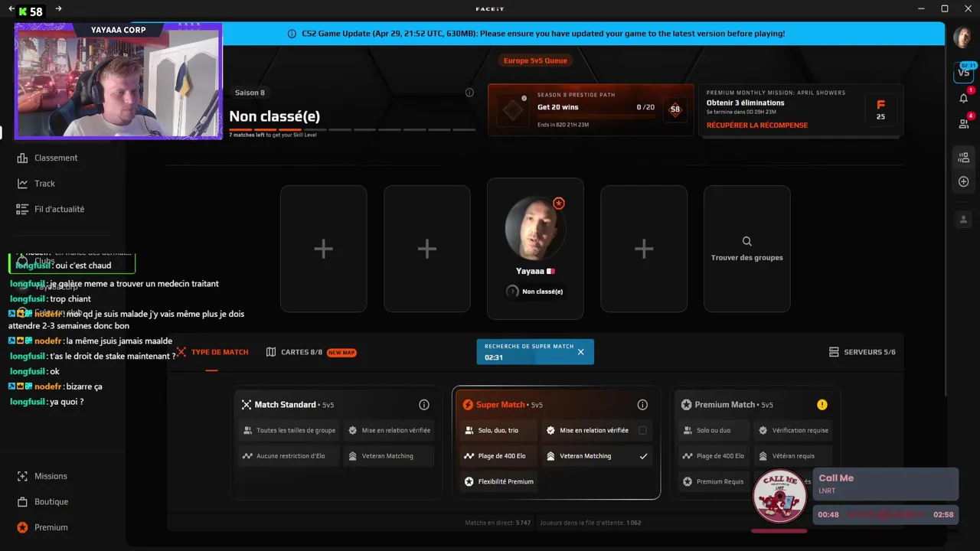980x551 pixels.
Task: Select the Match Standard card
Action: click(x=336, y=444)
